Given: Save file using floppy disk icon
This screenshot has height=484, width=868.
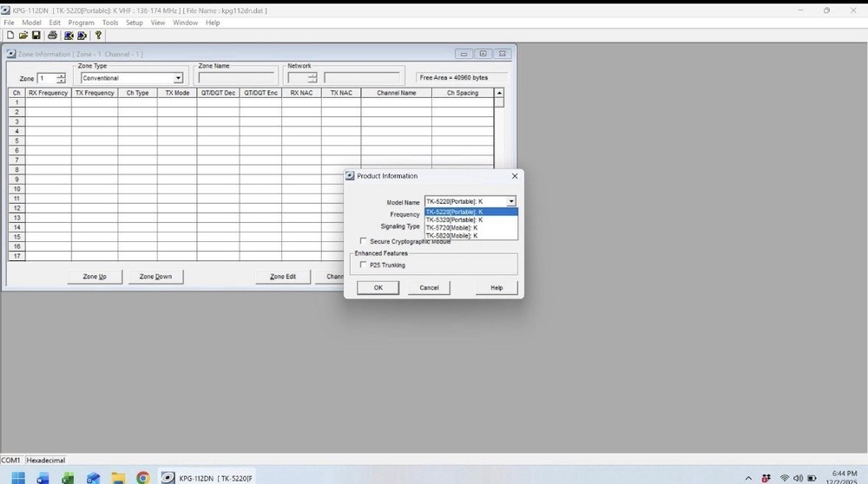Looking at the screenshot, I should [36, 36].
